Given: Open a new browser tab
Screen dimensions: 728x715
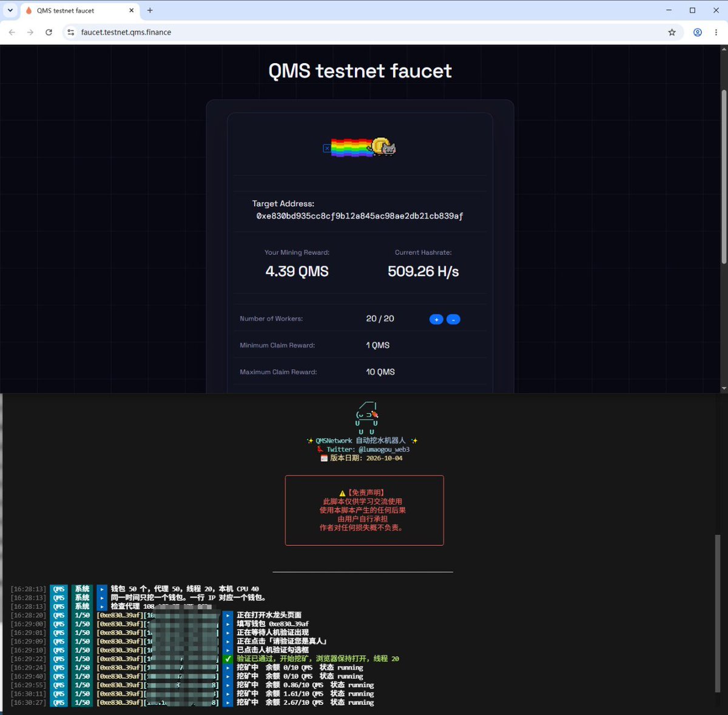Looking at the screenshot, I should coord(150,10).
